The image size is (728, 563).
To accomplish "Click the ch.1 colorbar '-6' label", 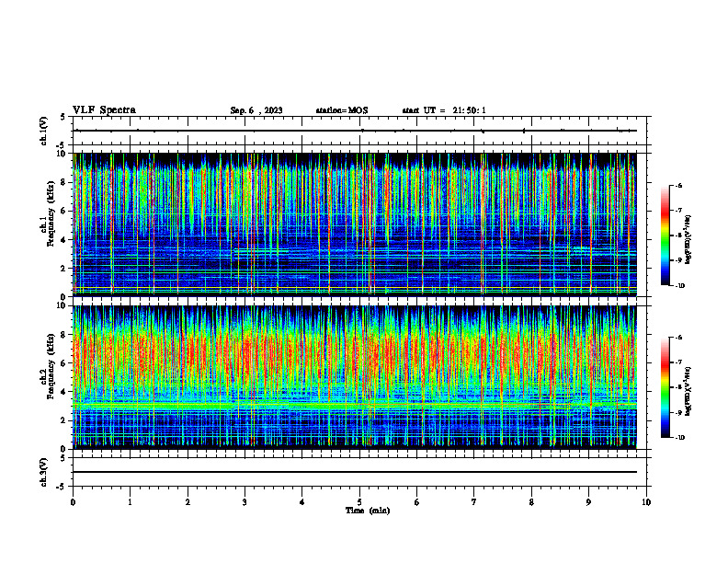I will coord(677,185).
